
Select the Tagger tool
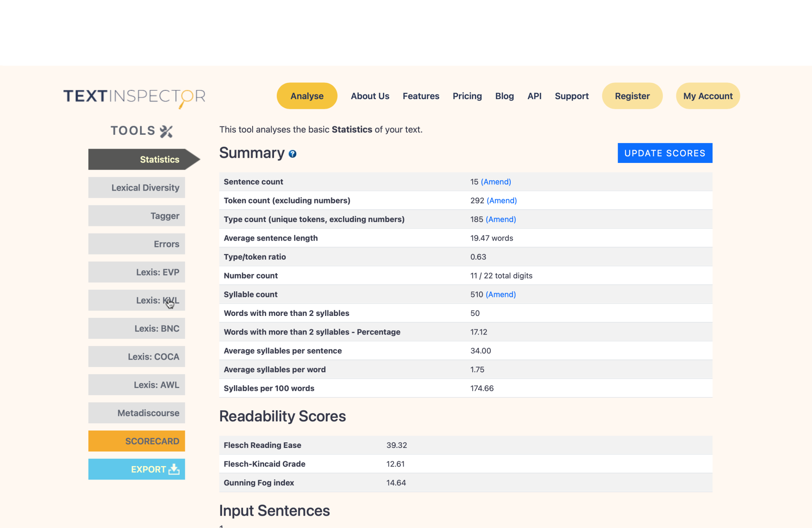pos(137,216)
